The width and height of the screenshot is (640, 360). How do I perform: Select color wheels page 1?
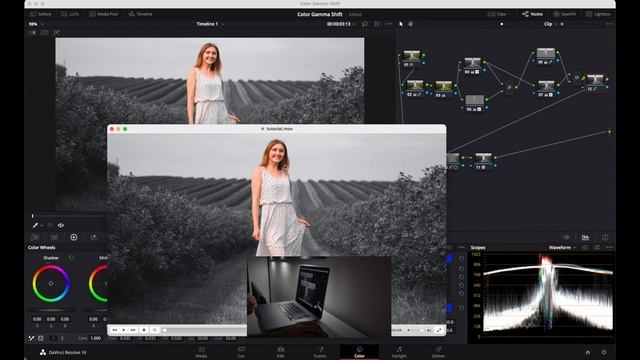pos(54,338)
